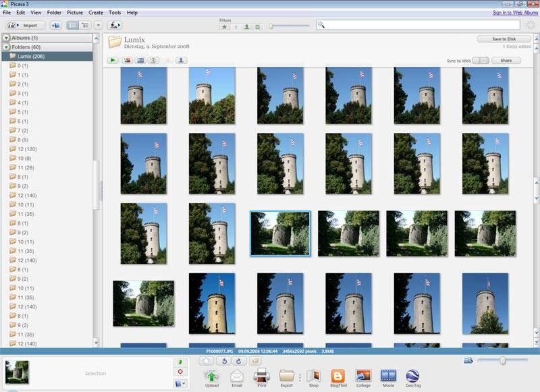
Task: Click the Upload icon in bottom toolbar
Action: point(213,376)
